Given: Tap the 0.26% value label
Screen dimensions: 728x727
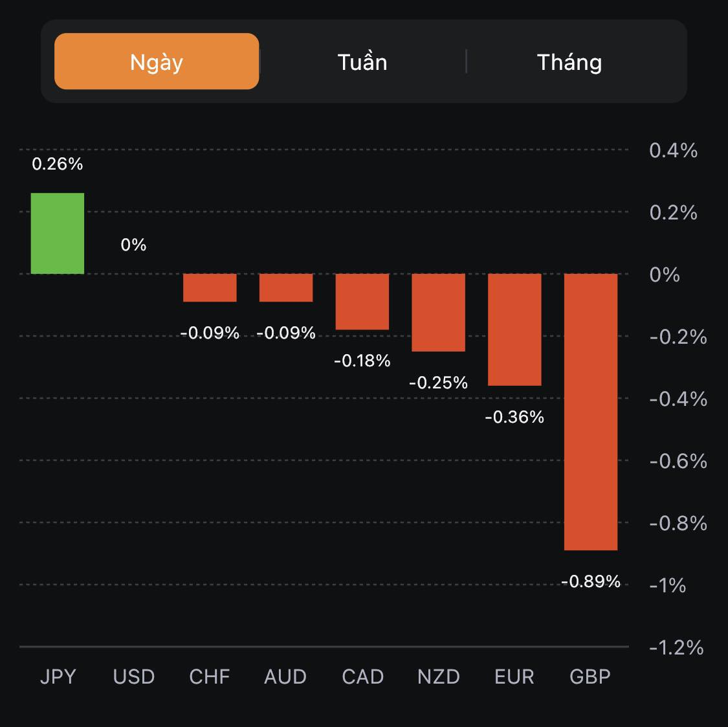Looking at the screenshot, I should tap(58, 164).
